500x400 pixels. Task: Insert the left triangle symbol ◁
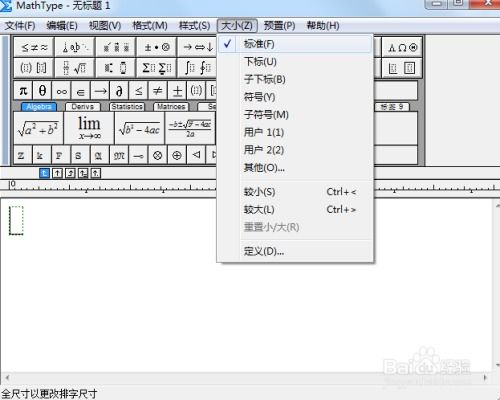pyautogui.click(x=196, y=155)
